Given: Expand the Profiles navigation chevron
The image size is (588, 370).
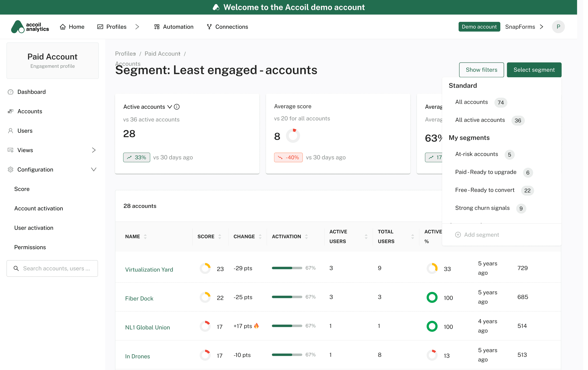Looking at the screenshot, I should click(x=137, y=27).
